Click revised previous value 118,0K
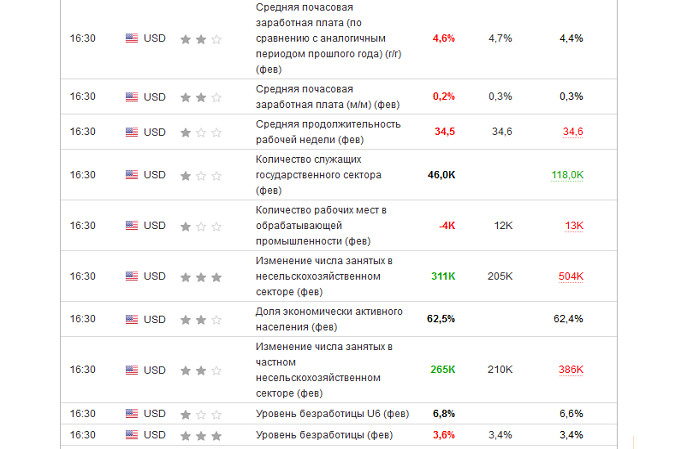The image size is (675, 449). pyautogui.click(x=567, y=175)
